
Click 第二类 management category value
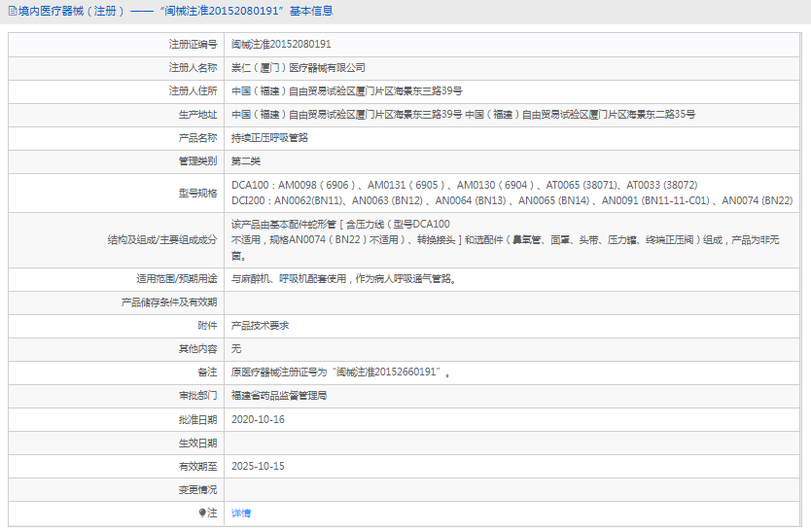click(246, 160)
